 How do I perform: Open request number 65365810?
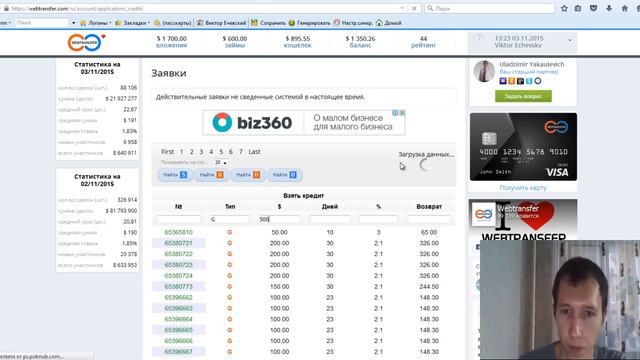pos(178,232)
